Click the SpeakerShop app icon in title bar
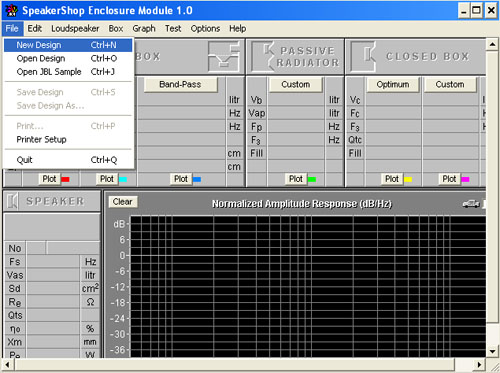500x373 pixels. coord(11,10)
